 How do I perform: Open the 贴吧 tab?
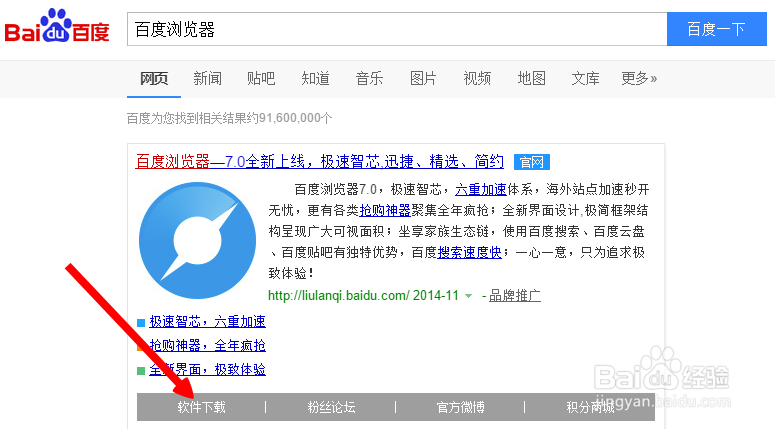click(261, 79)
